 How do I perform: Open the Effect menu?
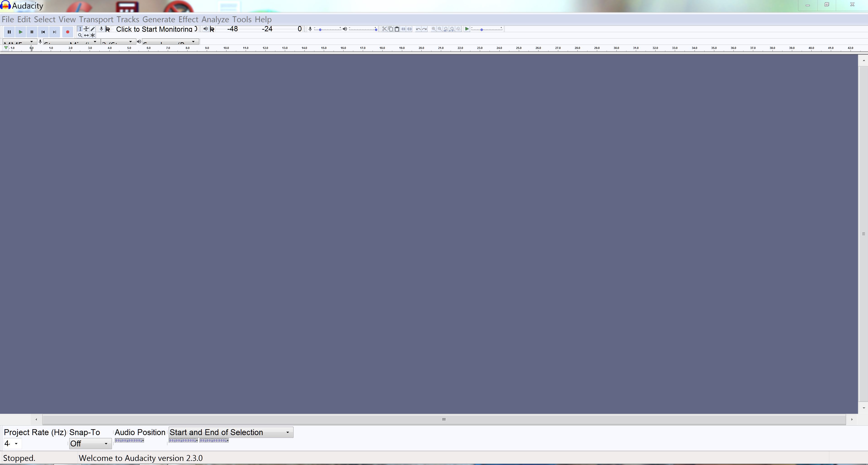(x=188, y=19)
